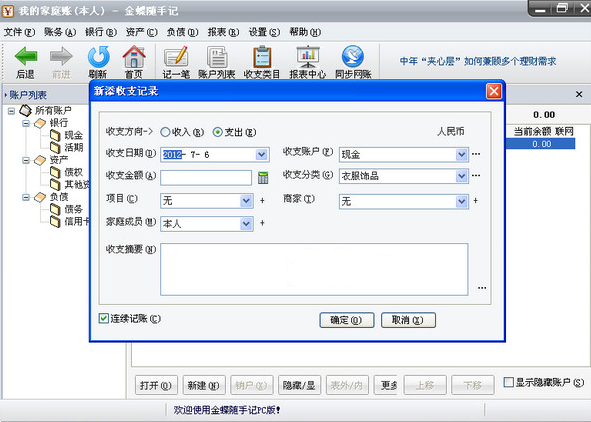The height and width of the screenshot is (422, 591).
Task: Click 同步网账 satellite dish icon
Action: click(353, 57)
